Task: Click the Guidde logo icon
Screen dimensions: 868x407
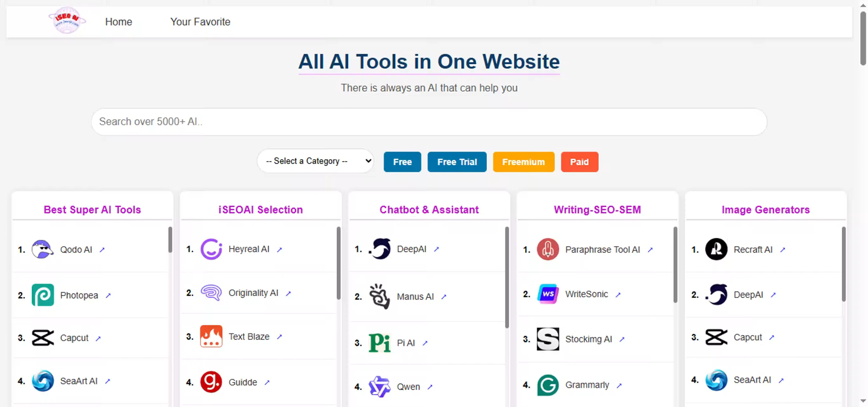Action: (211, 382)
